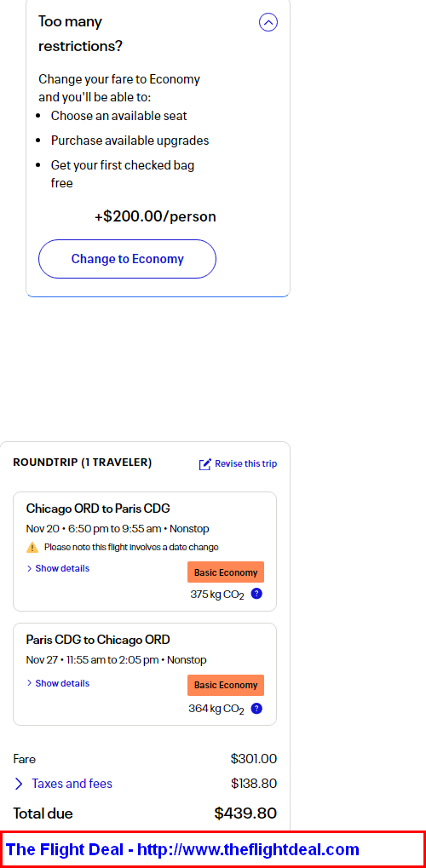This screenshot has width=426, height=868.
Task: Click the "Please note this flight involves a date change" notice
Action: [x=131, y=548]
